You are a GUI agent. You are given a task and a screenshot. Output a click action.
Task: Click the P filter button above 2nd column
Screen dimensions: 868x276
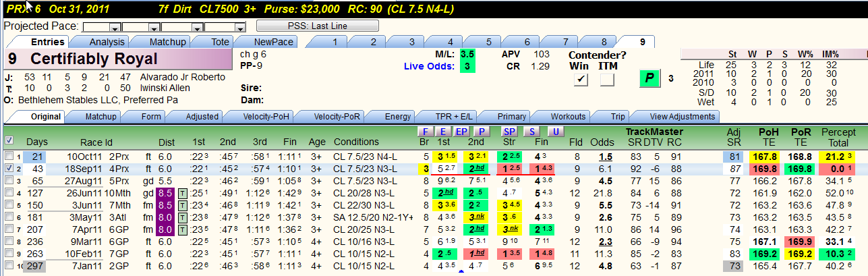click(x=481, y=131)
